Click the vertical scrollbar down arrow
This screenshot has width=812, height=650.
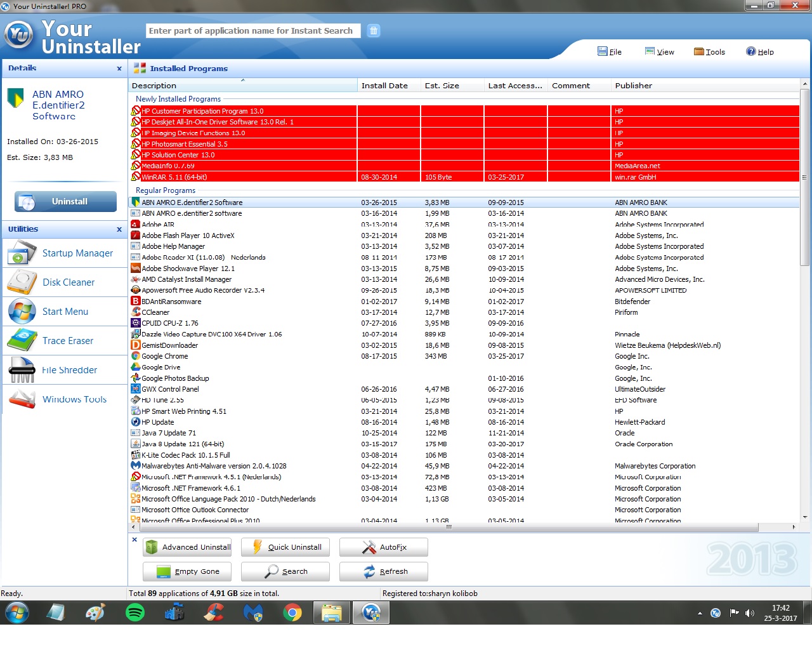805,517
